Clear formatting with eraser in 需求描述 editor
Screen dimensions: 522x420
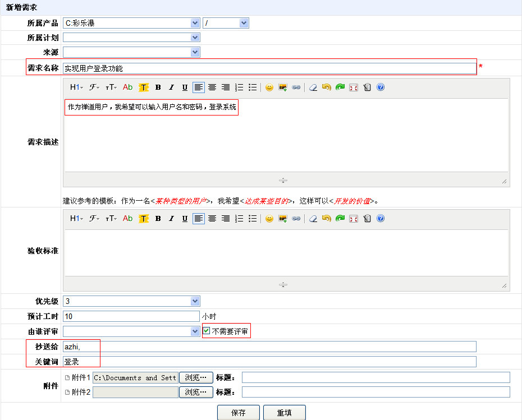tap(313, 87)
